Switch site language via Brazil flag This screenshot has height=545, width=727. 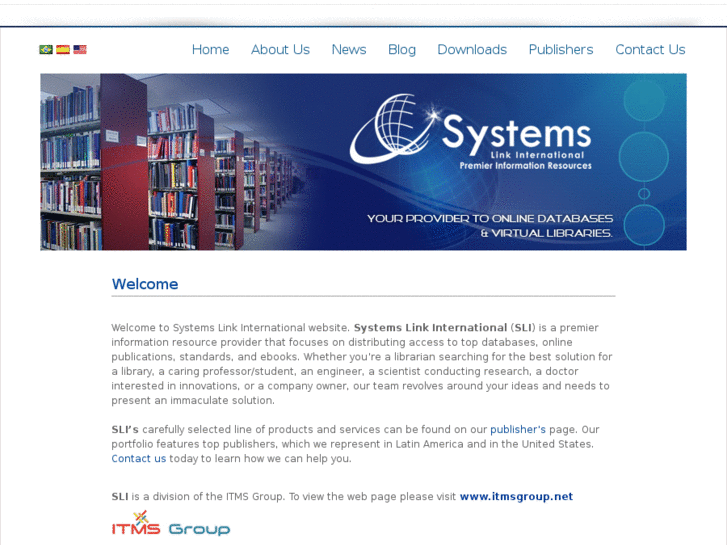[46, 49]
